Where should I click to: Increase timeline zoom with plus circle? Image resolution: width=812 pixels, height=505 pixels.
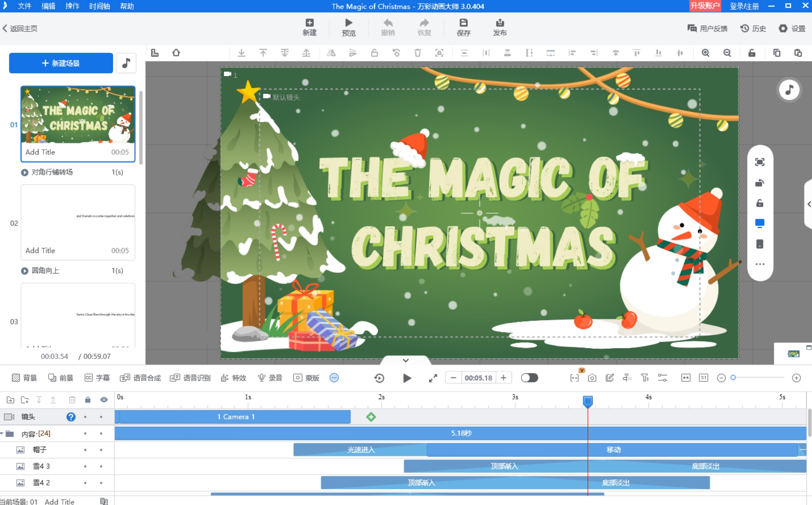[x=796, y=378]
